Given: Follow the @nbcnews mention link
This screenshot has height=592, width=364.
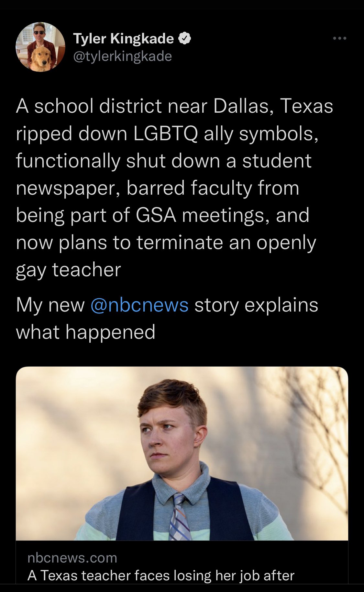Looking at the screenshot, I should click(x=139, y=305).
